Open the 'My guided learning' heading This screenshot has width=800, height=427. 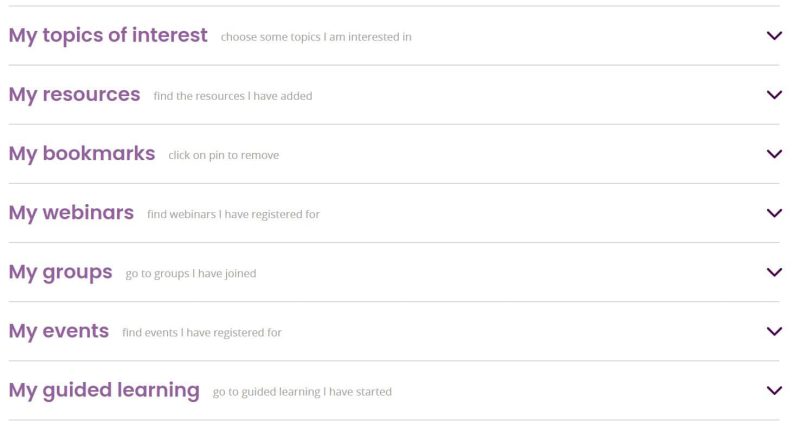(104, 390)
